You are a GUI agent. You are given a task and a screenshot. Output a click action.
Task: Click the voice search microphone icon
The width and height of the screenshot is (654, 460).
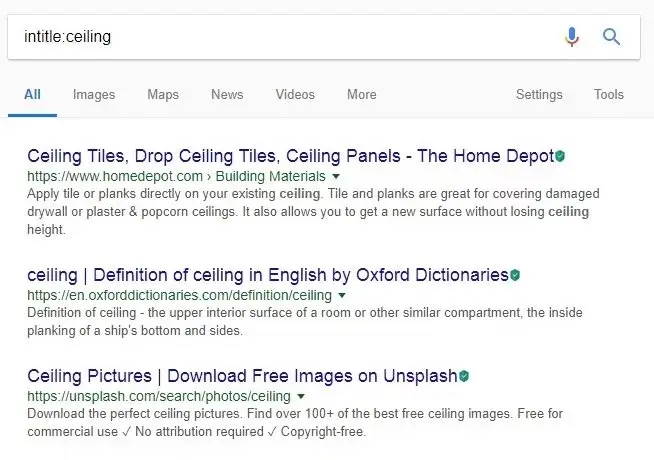coord(572,37)
